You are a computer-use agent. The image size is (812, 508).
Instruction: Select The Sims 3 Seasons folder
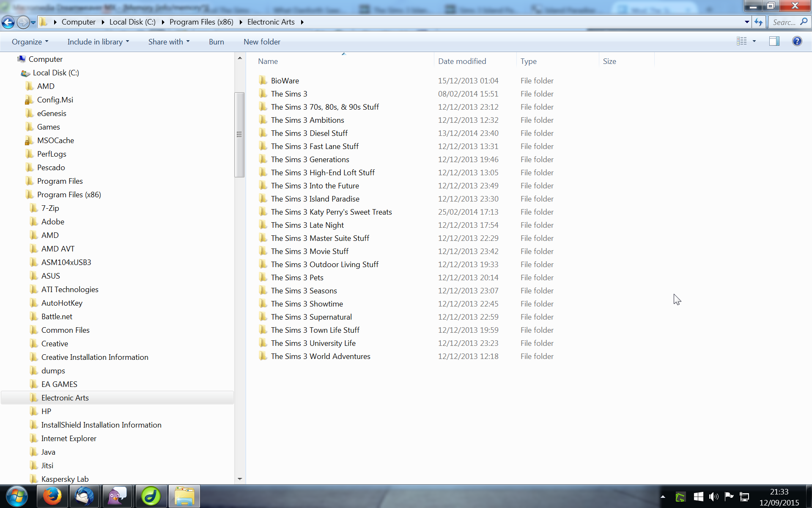(304, 291)
